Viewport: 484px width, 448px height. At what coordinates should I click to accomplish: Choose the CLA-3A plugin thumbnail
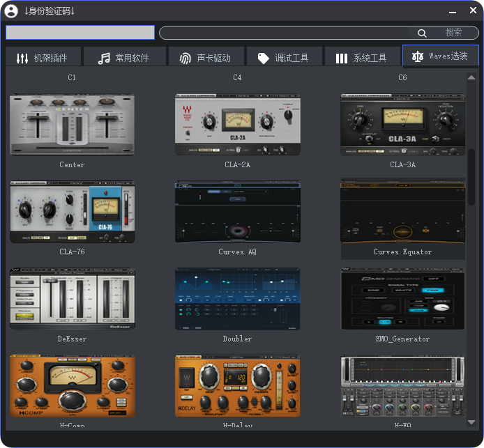click(x=403, y=125)
